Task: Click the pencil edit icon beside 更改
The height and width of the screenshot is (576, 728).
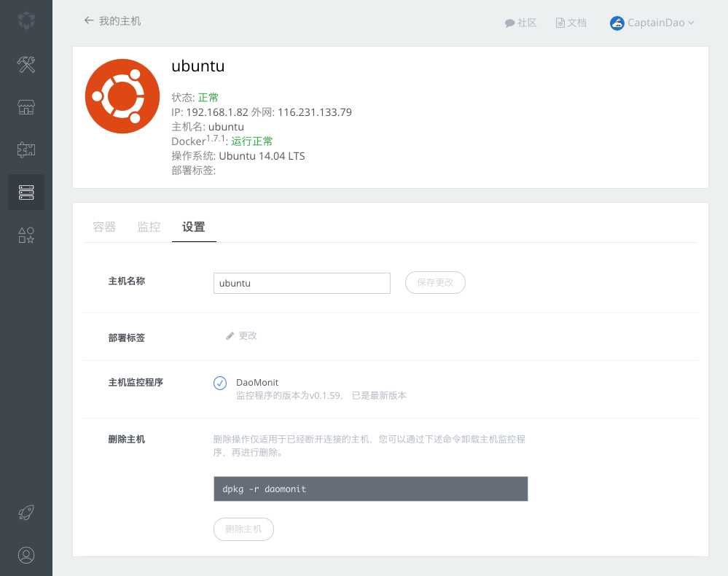Action: [x=230, y=336]
